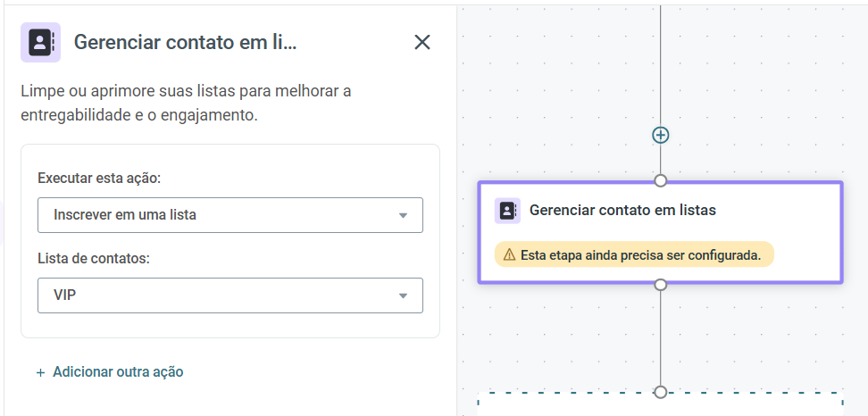
Task: Click the dashed placeholder box below the node
Action: coord(661,404)
